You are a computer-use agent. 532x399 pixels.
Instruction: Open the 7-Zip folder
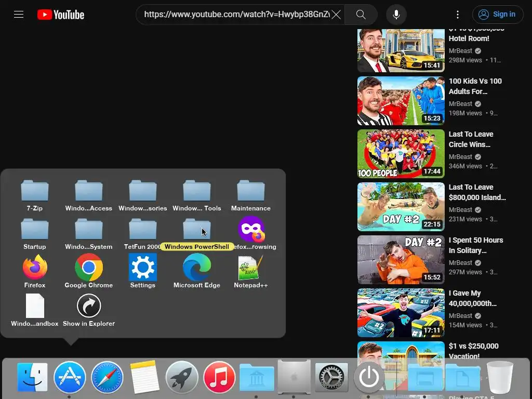[x=35, y=196]
